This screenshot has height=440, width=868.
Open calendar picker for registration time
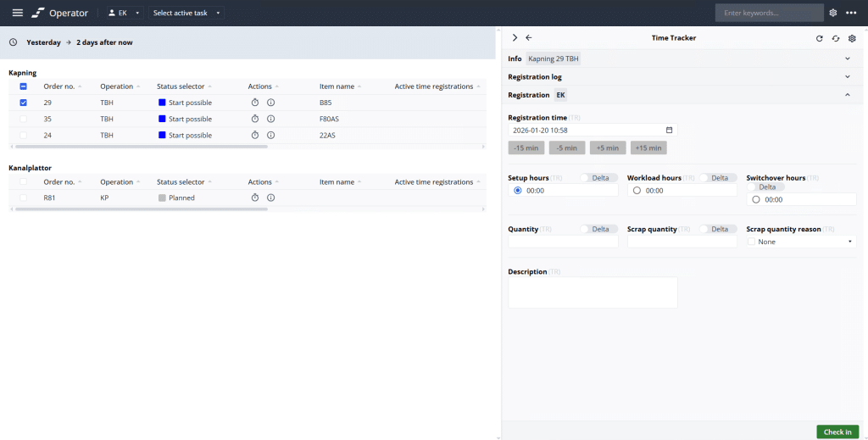point(669,131)
